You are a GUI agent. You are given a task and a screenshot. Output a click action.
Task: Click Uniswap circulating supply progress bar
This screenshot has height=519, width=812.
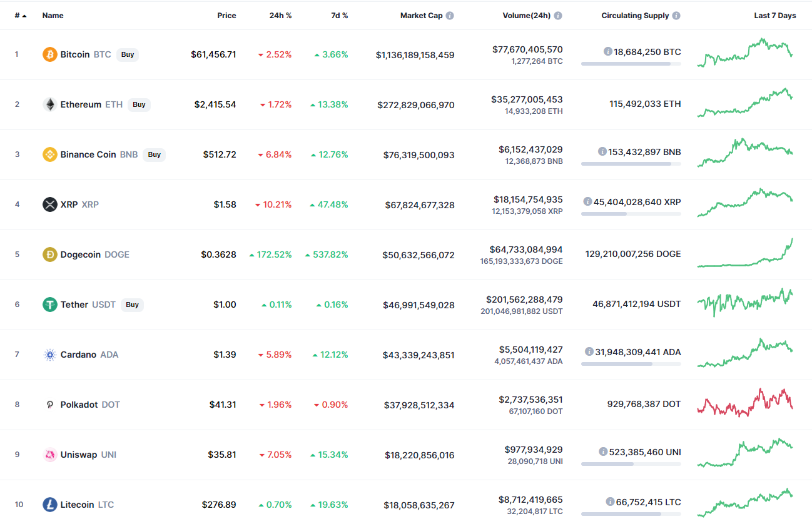point(631,464)
